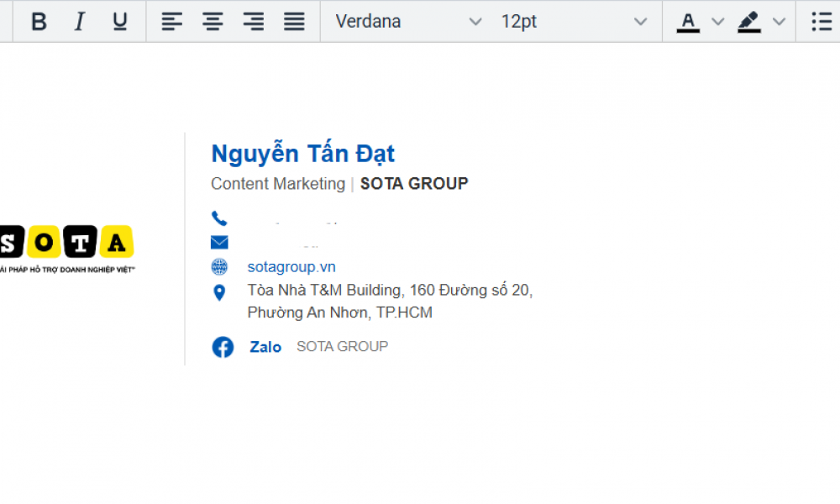Apply the text color with the A icon

tap(688, 22)
